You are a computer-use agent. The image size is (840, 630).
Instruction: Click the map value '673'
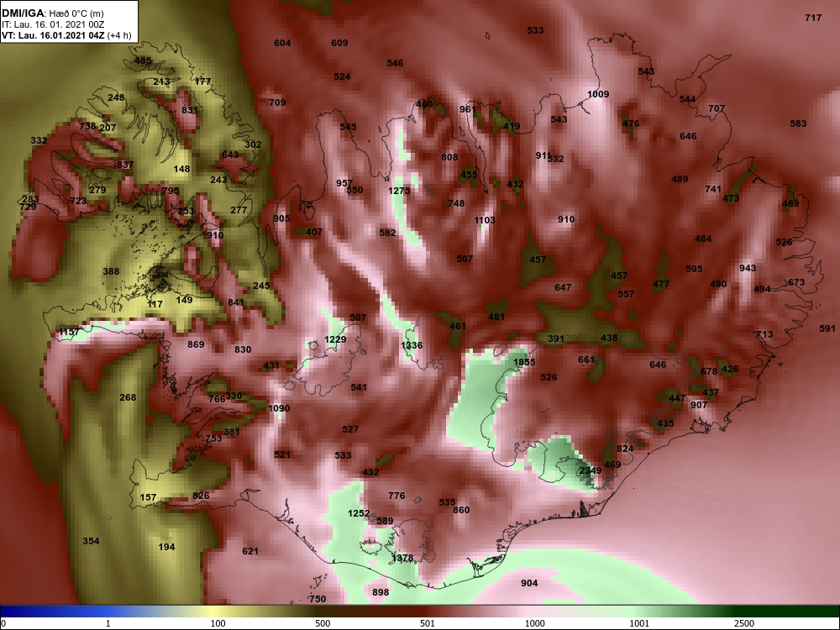[x=796, y=282]
